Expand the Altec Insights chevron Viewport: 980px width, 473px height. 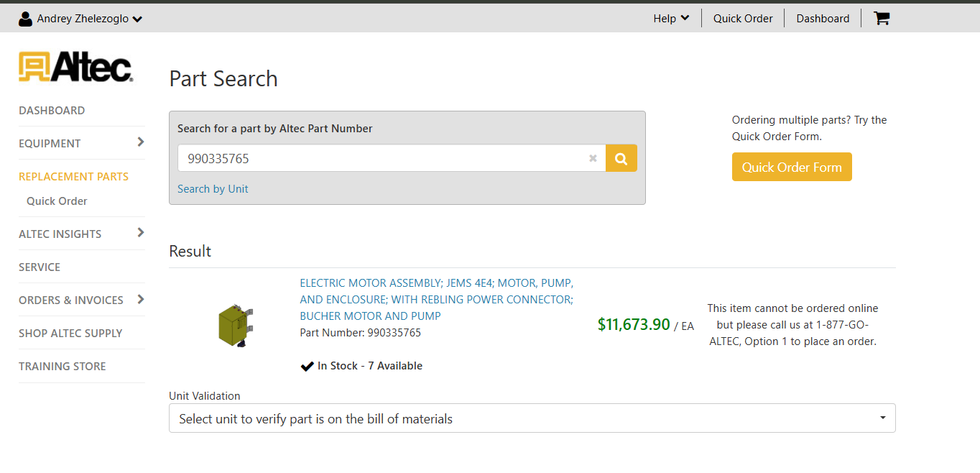(x=141, y=233)
